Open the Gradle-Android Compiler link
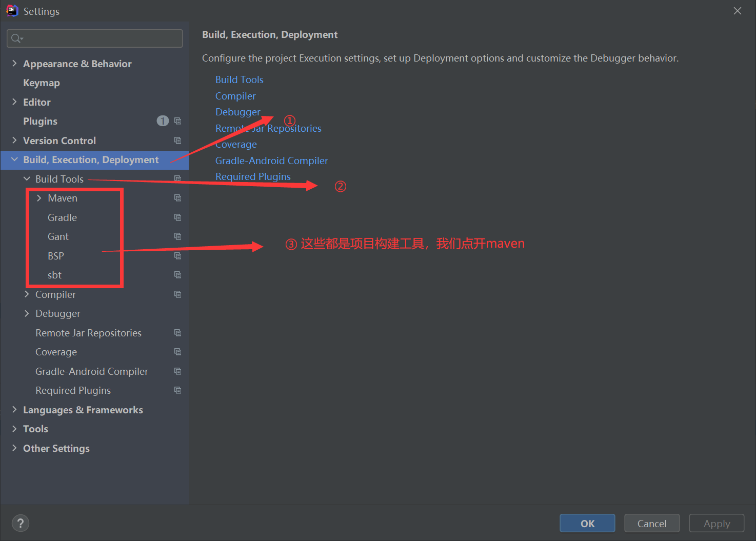Viewport: 756px width, 541px height. 272,161
